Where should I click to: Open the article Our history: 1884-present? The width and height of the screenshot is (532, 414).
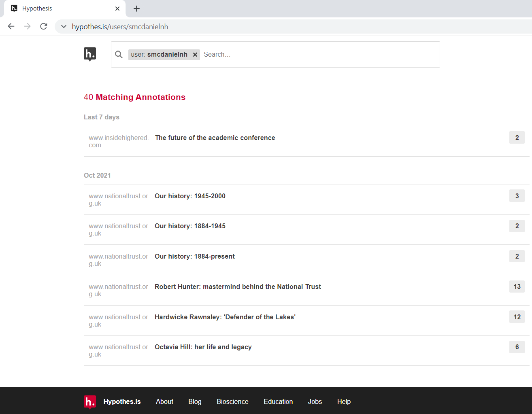click(x=194, y=256)
